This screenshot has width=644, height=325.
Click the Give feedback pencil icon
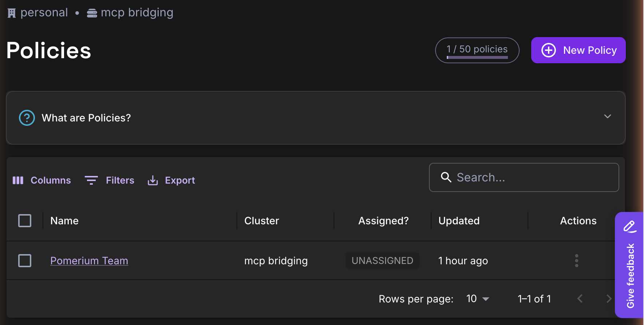(630, 226)
